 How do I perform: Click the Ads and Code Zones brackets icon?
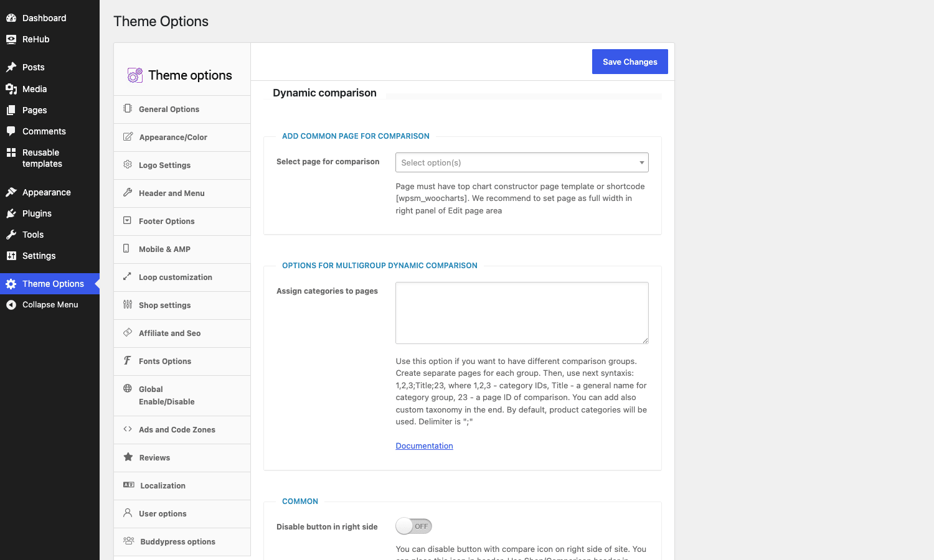click(128, 429)
